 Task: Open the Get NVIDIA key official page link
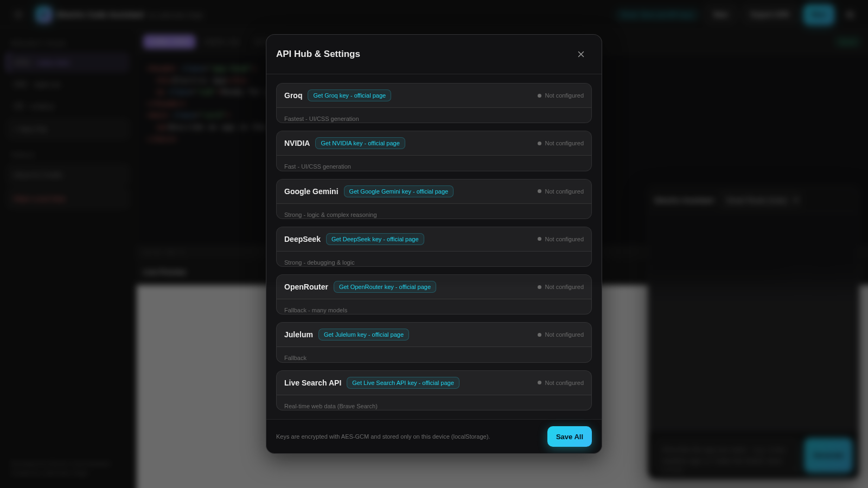tap(360, 143)
